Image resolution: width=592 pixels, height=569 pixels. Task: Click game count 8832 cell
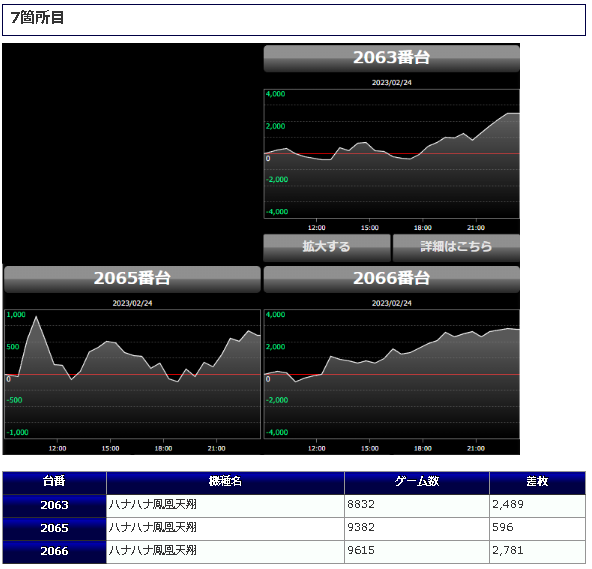[x=417, y=506]
